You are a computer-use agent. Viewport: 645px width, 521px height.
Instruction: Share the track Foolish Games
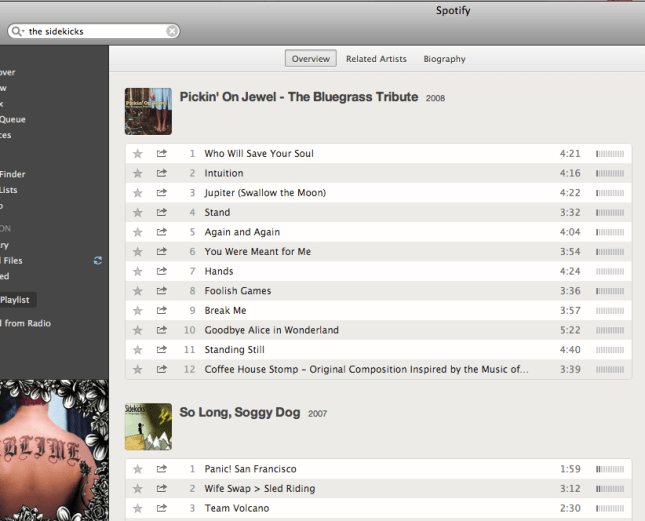[162, 291]
